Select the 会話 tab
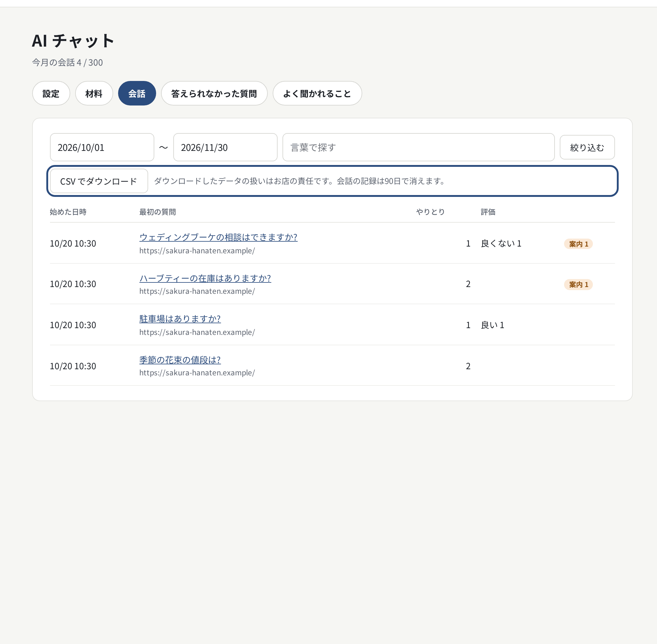Image resolution: width=657 pixels, height=644 pixels. point(137,93)
